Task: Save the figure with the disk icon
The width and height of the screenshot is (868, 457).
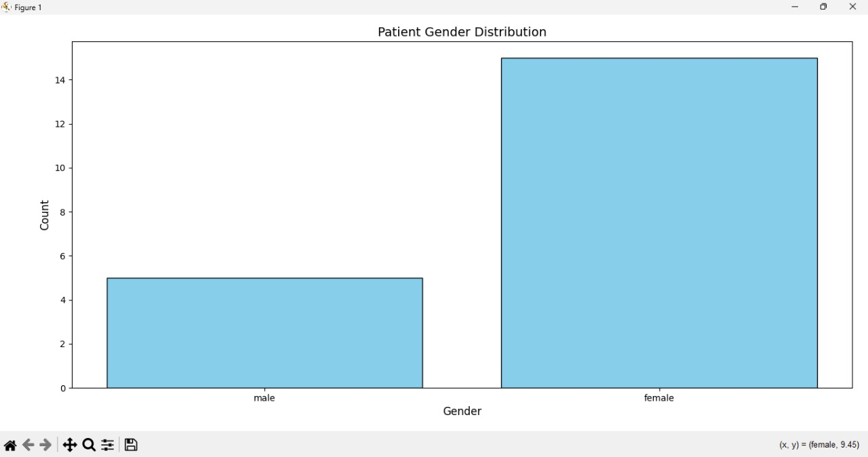Action: 132,445
